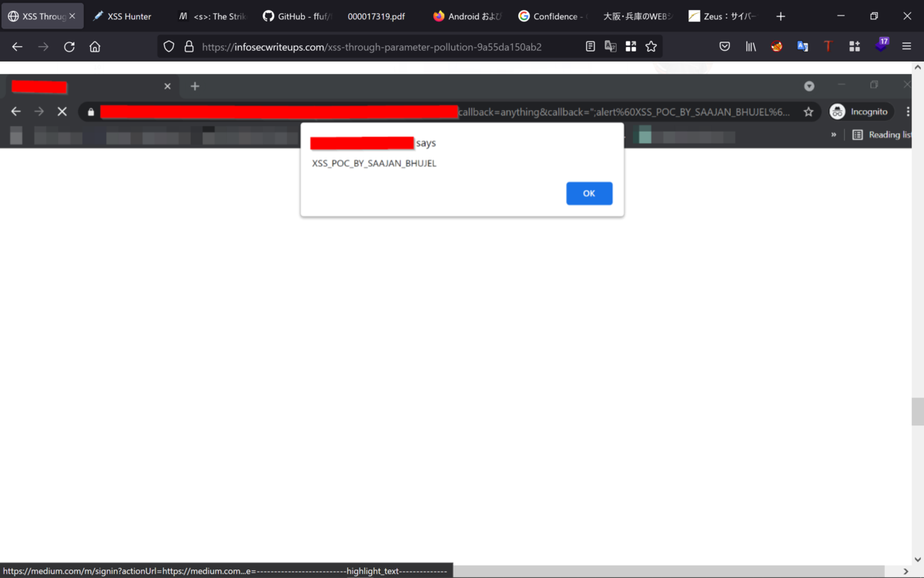924x578 pixels.
Task: Open the Firefox hamburger menu
Action: pyautogui.click(x=907, y=46)
